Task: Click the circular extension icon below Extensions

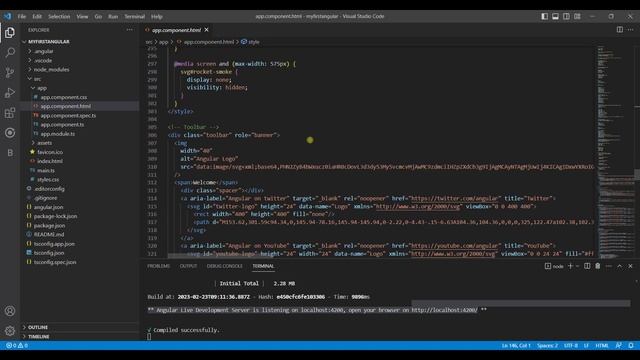Action: point(10,133)
